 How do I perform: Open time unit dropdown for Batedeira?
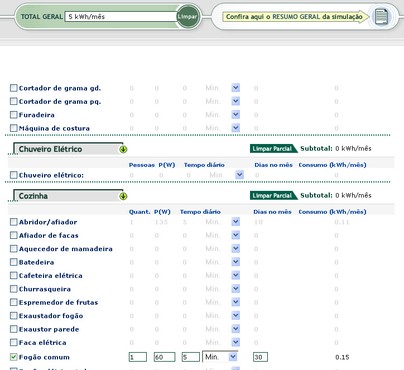point(236,262)
